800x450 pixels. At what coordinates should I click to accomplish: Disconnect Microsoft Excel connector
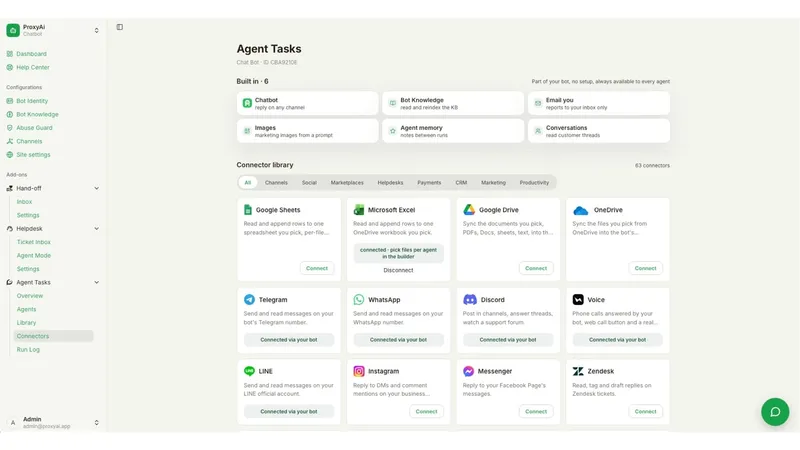point(398,270)
